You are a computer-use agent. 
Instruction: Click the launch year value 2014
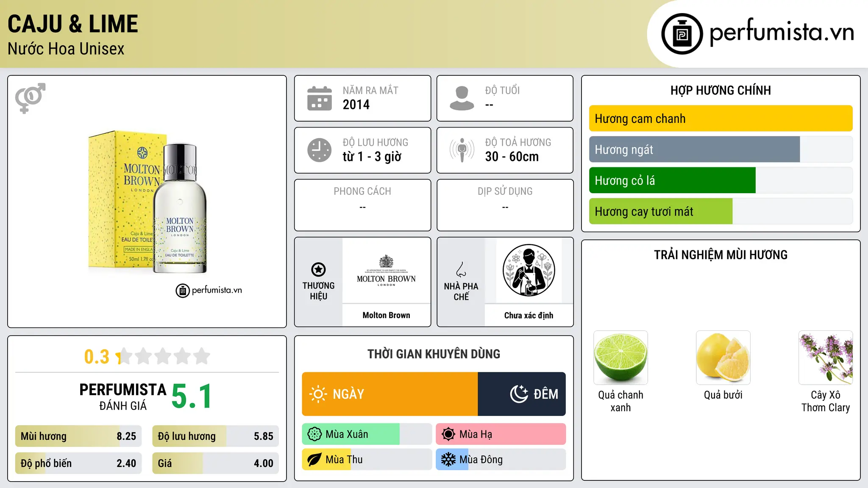pyautogui.click(x=356, y=105)
